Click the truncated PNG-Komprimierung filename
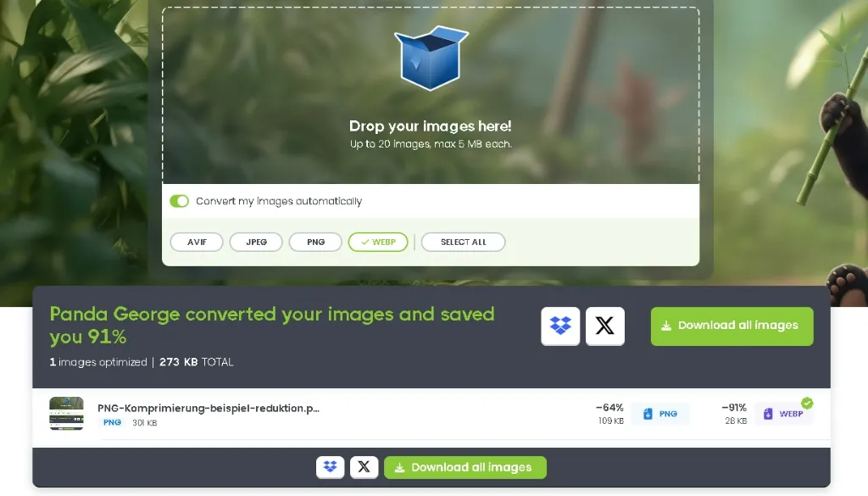 [208, 408]
